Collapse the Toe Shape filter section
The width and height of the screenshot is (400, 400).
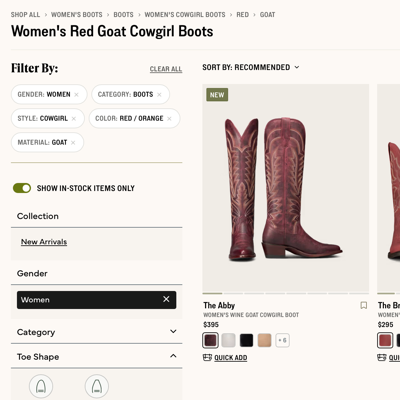point(97,357)
